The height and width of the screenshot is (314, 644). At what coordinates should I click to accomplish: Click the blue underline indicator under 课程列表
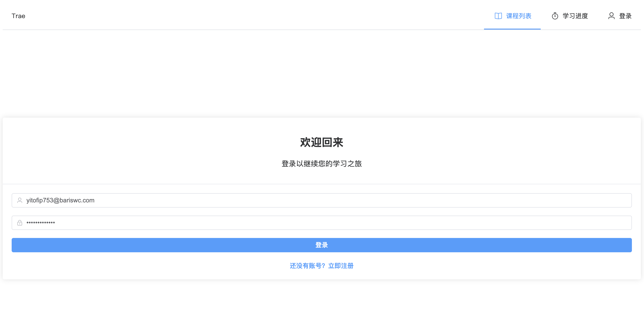tap(512, 29)
